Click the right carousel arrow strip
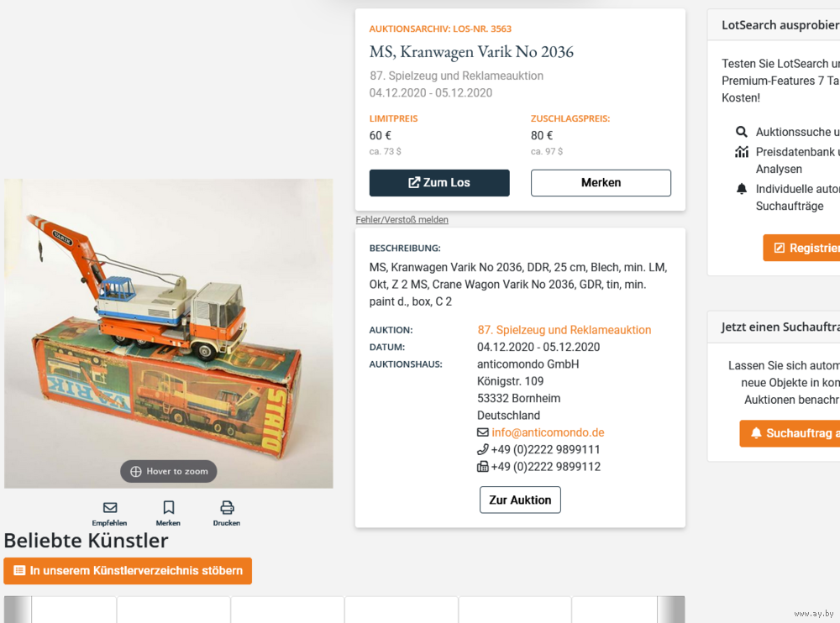Image resolution: width=840 pixels, height=623 pixels. pos(670,610)
